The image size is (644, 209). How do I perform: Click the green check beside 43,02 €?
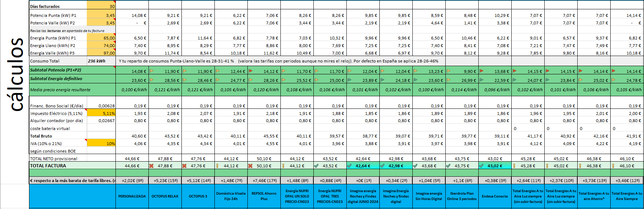(x=481, y=166)
